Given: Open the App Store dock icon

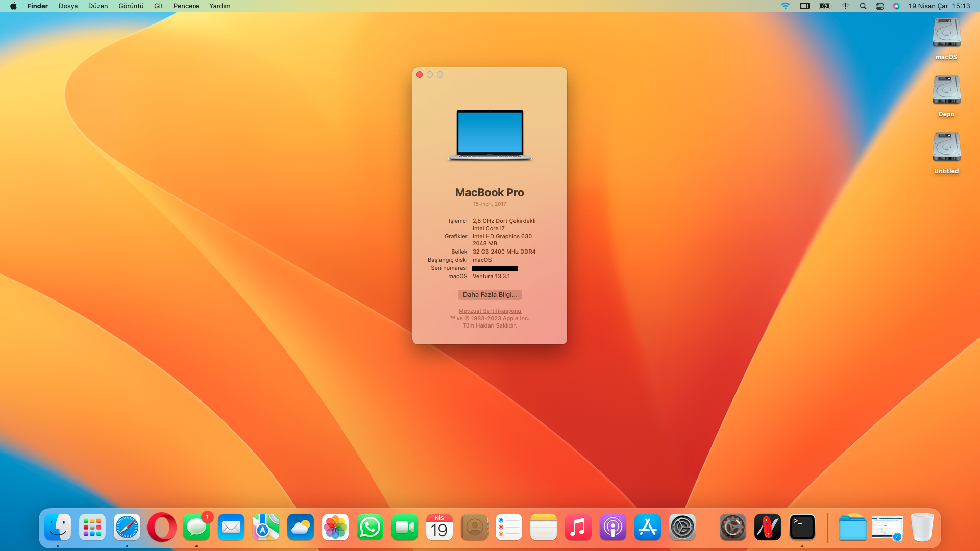Looking at the screenshot, I should click(x=648, y=527).
